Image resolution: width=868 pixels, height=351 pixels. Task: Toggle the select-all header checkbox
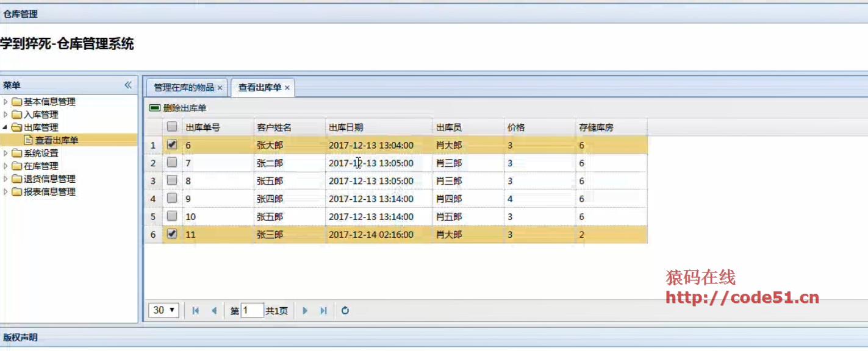[x=172, y=127]
